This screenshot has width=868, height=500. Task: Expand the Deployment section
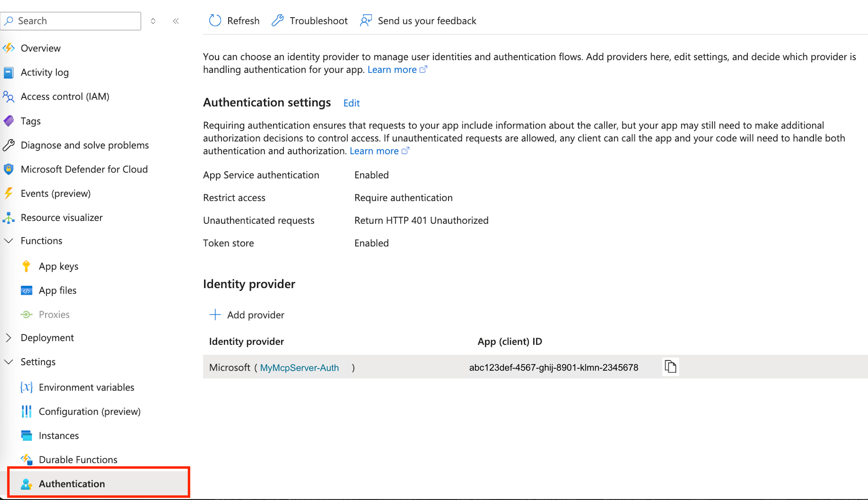pyautogui.click(x=9, y=338)
